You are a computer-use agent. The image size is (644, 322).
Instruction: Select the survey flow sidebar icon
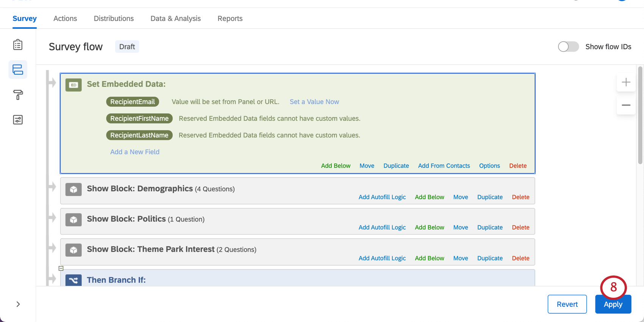click(18, 70)
